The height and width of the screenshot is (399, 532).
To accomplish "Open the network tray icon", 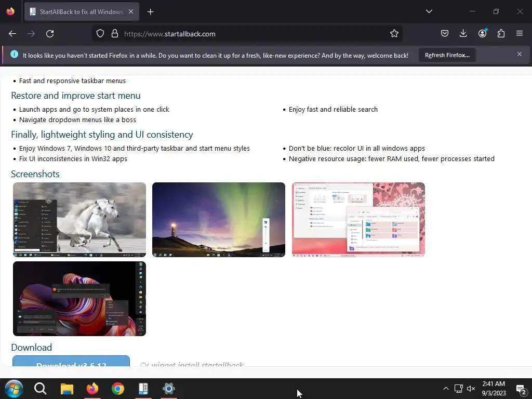I will coord(458,389).
